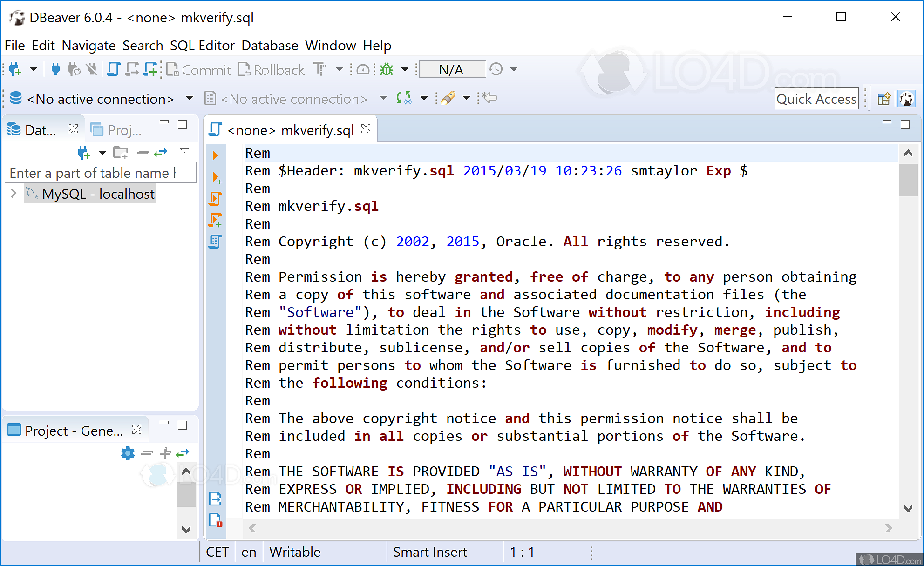The height and width of the screenshot is (566, 924).
Task: Click the Execute SQL Script icon
Action: [x=215, y=198]
